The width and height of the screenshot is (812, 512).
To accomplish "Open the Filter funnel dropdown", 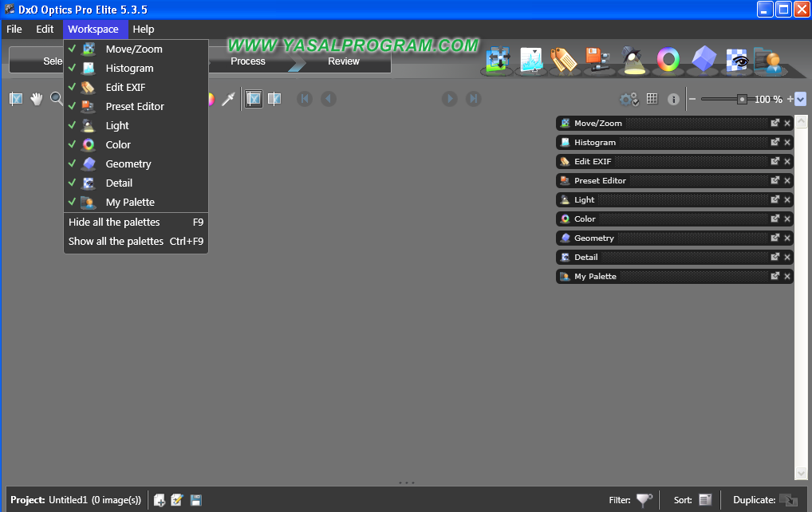I will tap(644, 500).
